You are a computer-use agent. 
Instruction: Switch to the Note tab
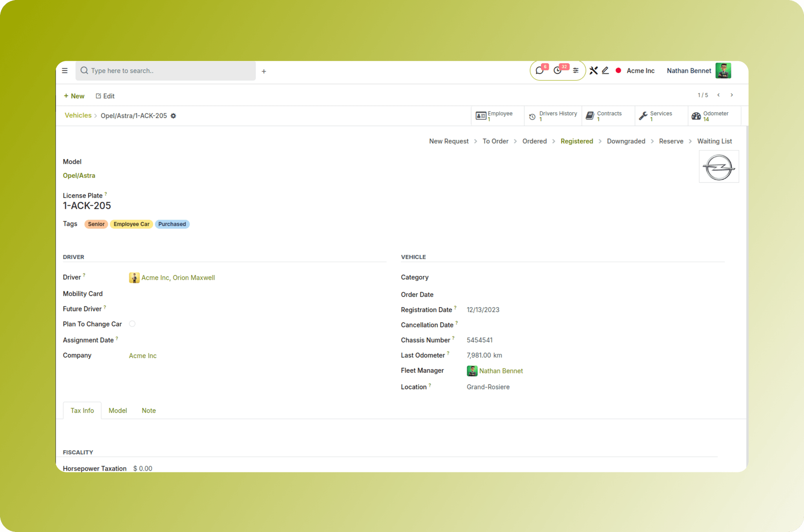149,410
